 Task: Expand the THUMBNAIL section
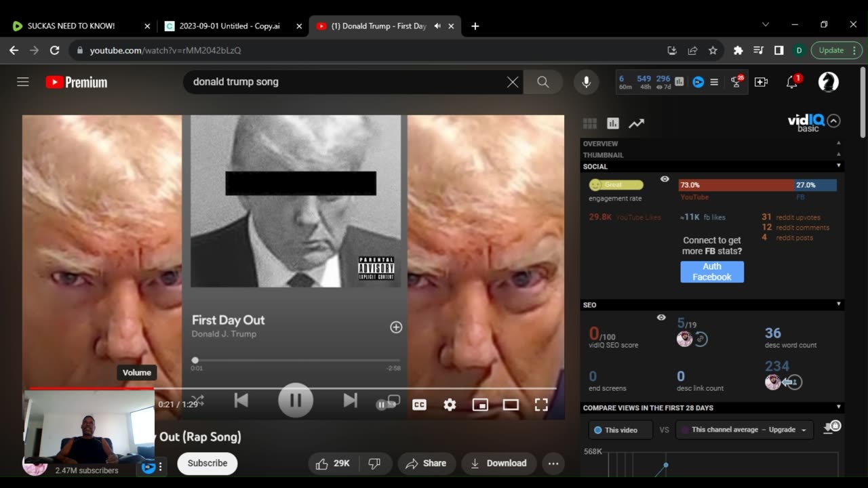coord(712,155)
